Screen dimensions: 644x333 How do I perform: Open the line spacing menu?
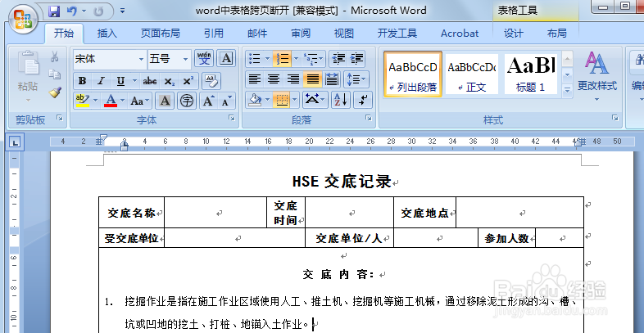pos(356,79)
